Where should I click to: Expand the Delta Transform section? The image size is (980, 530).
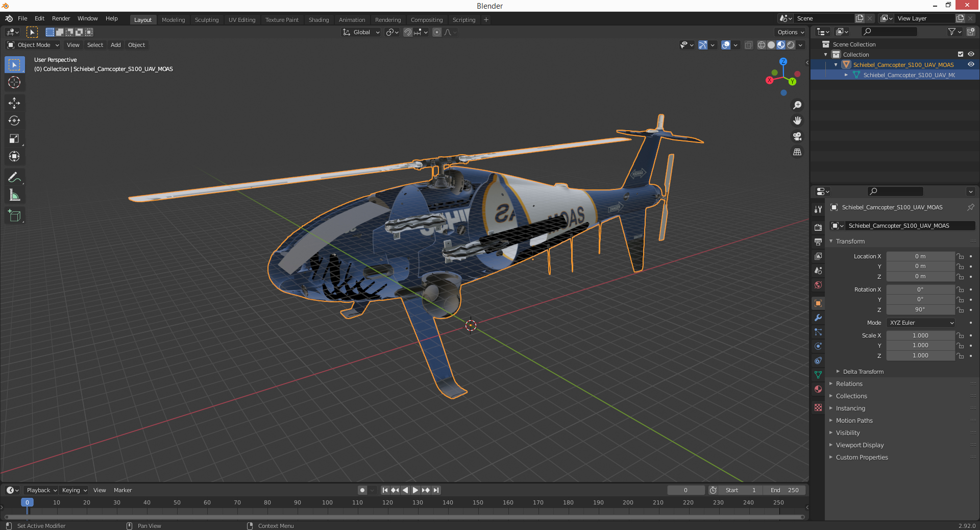point(863,372)
